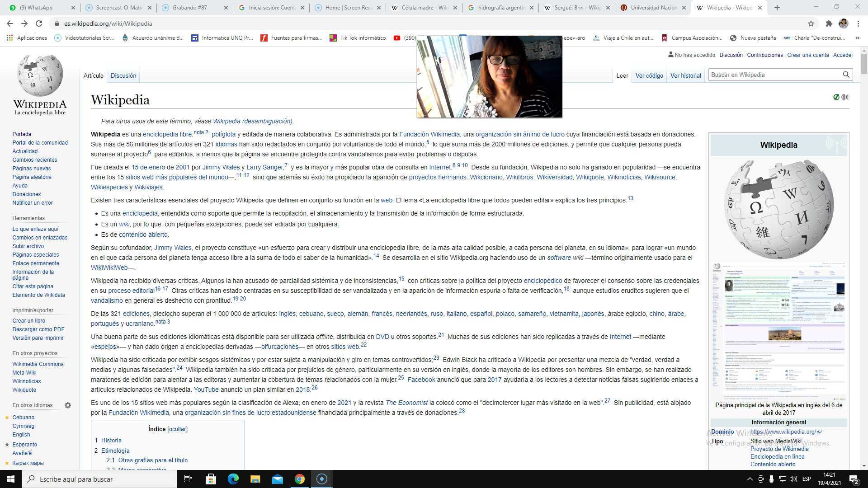The height and width of the screenshot is (488, 868).
Task: Open Chrome from the taskbar
Action: tap(300, 479)
